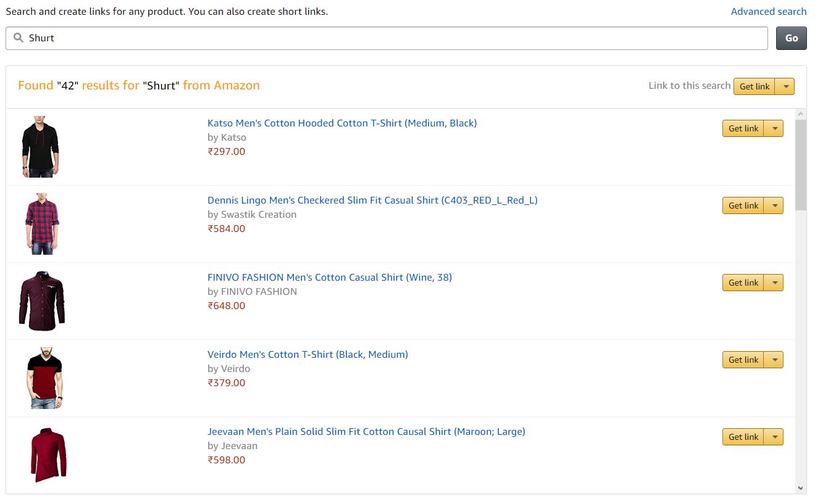Click price ₹584.00 of Dennis Lingo shirt
This screenshot has width=815, height=504.
tap(227, 229)
